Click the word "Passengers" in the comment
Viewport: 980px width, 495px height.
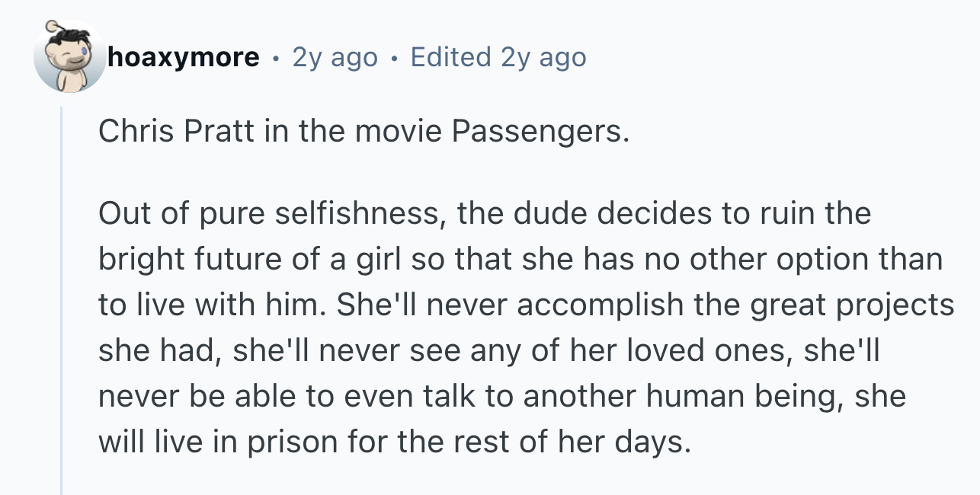click(x=538, y=133)
